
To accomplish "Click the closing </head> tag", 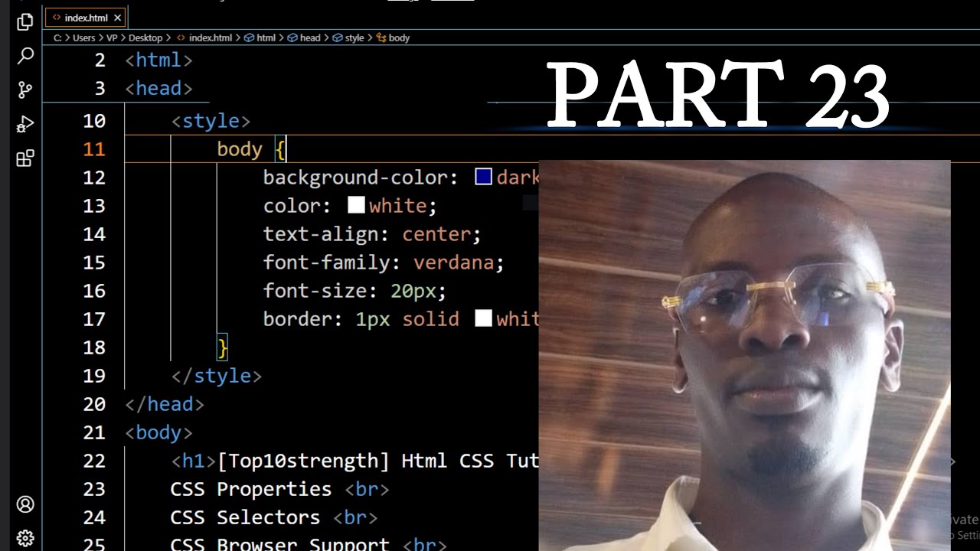I will pos(165,404).
